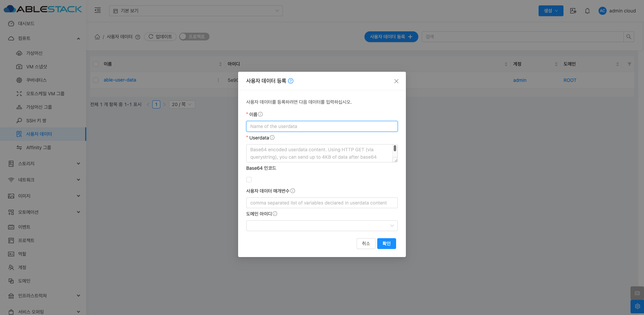Screen dimensions: 644x315
Task: Open the ROOT domain link
Action: (x=570, y=80)
